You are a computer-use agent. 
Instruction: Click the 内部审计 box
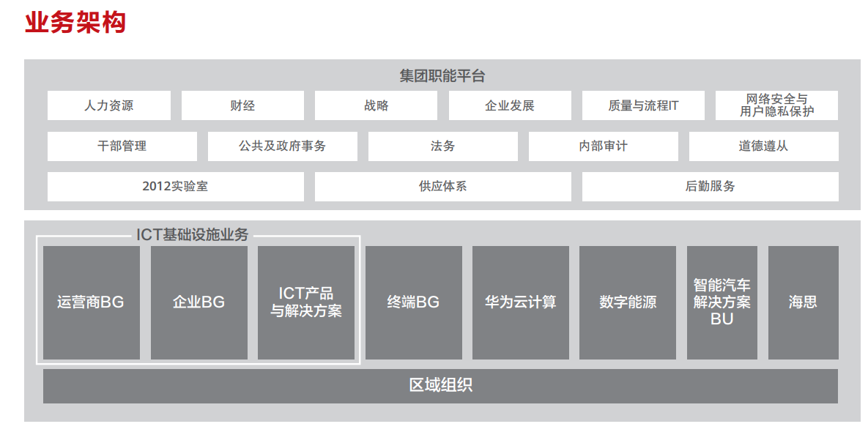(x=604, y=146)
